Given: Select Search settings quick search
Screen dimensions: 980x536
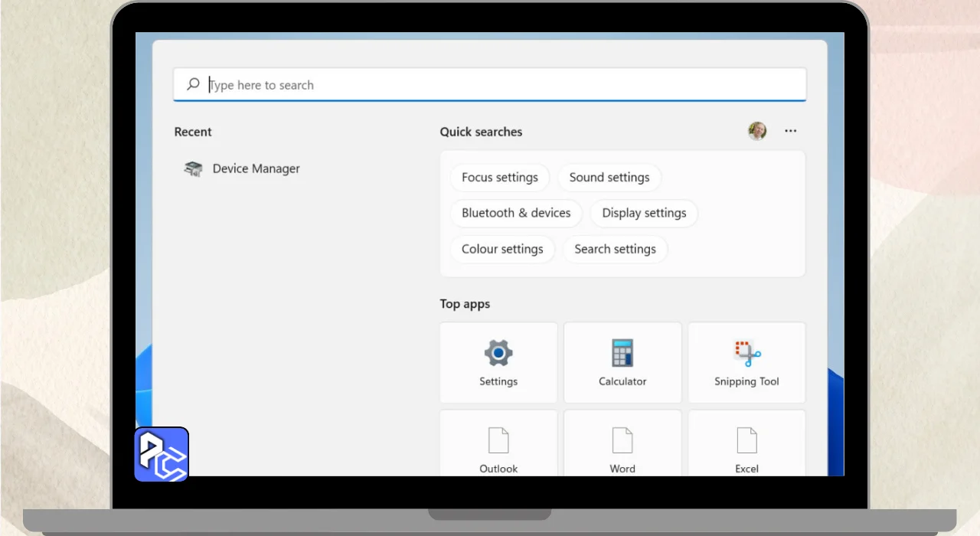Looking at the screenshot, I should click(615, 249).
